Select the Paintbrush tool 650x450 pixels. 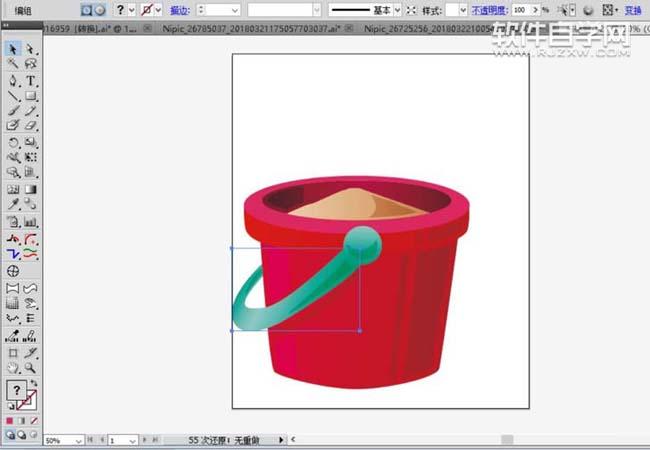[x=13, y=111]
